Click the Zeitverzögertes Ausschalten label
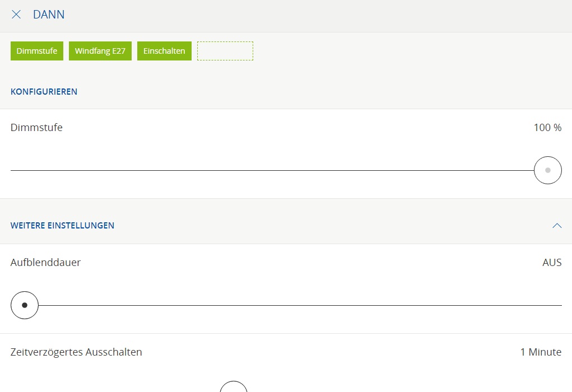The width and height of the screenshot is (572, 392). pos(76,352)
